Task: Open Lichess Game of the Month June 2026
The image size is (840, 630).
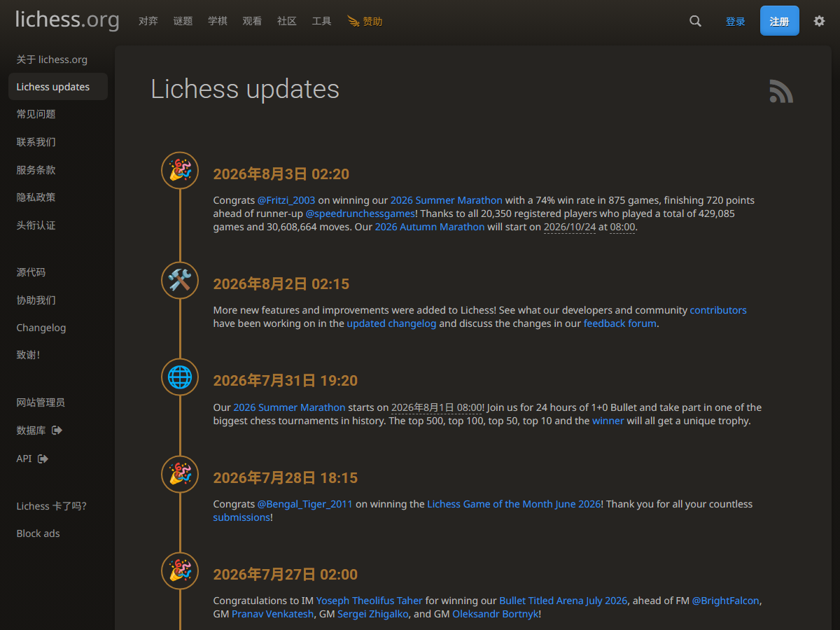Action: point(514,504)
